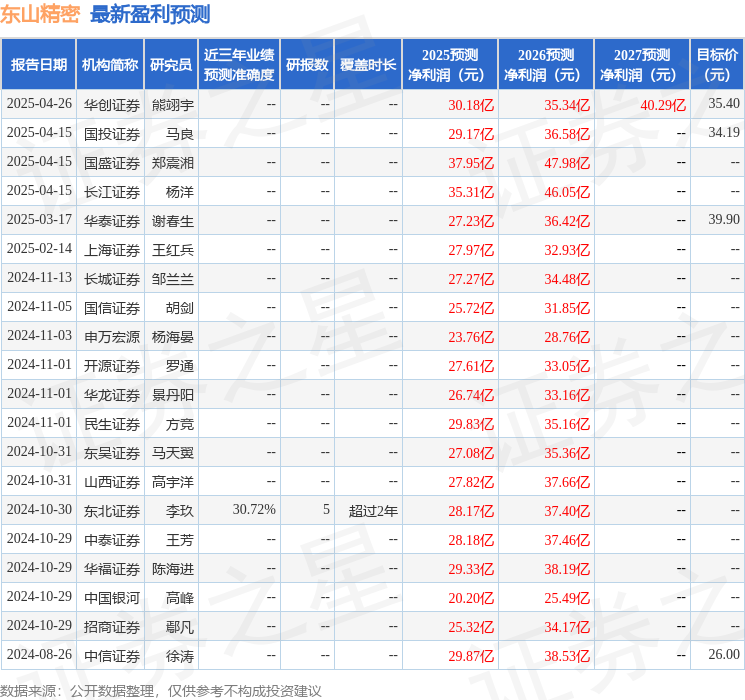
Task: Click 民生证券 institution cell
Action: pyautogui.click(x=112, y=424)
